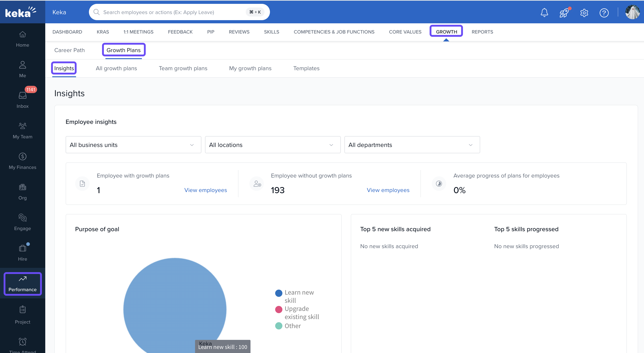Expand the All departments dropdown

412,145
